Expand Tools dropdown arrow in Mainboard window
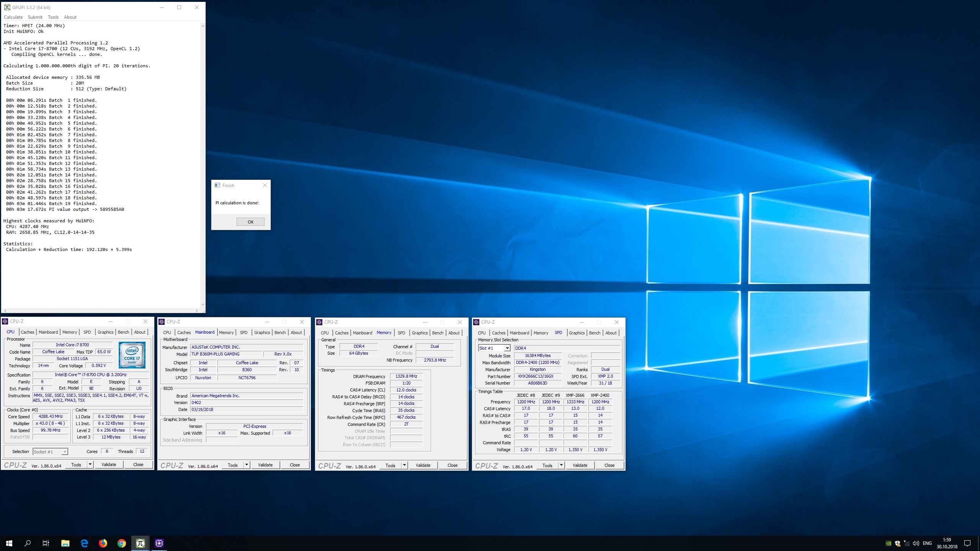The width and height of the screenshot is (980, 551). coord(247,465)
